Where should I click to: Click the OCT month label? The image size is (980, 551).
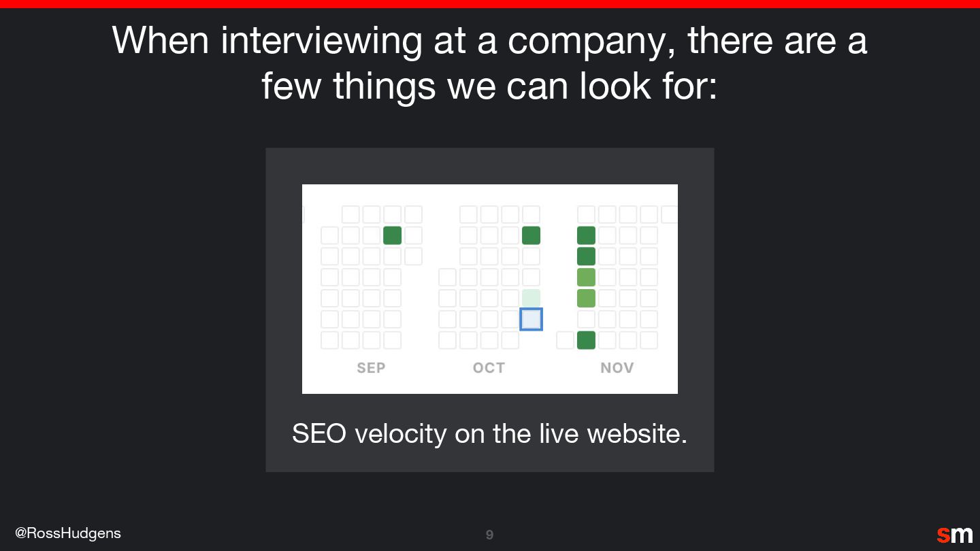[x=489, y=368]
